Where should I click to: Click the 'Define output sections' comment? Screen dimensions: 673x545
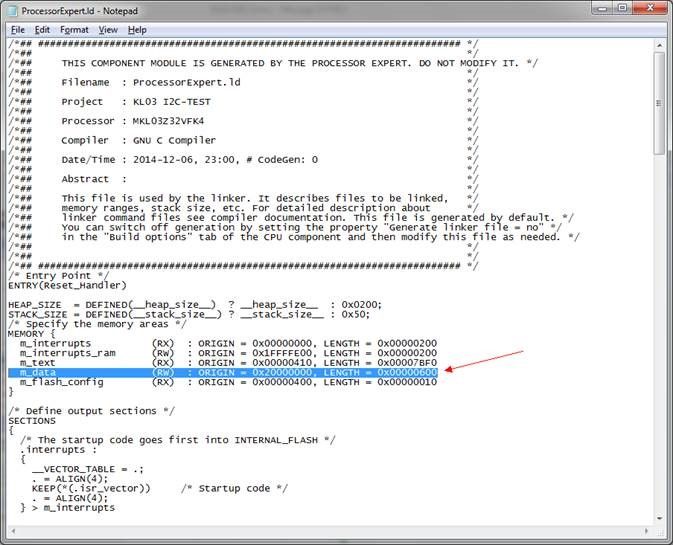point(91,411)
